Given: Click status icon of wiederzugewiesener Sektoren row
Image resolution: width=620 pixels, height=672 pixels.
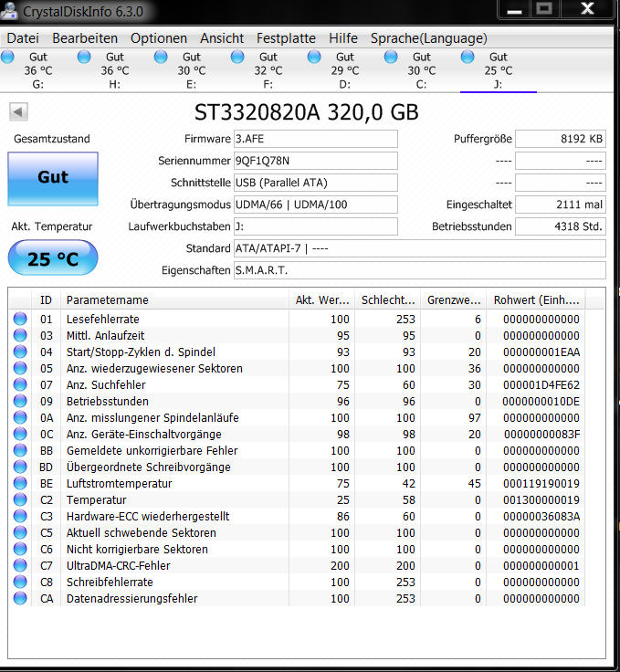Looking at the screenshot, I should pyautogui.click(x=20, y=368).
